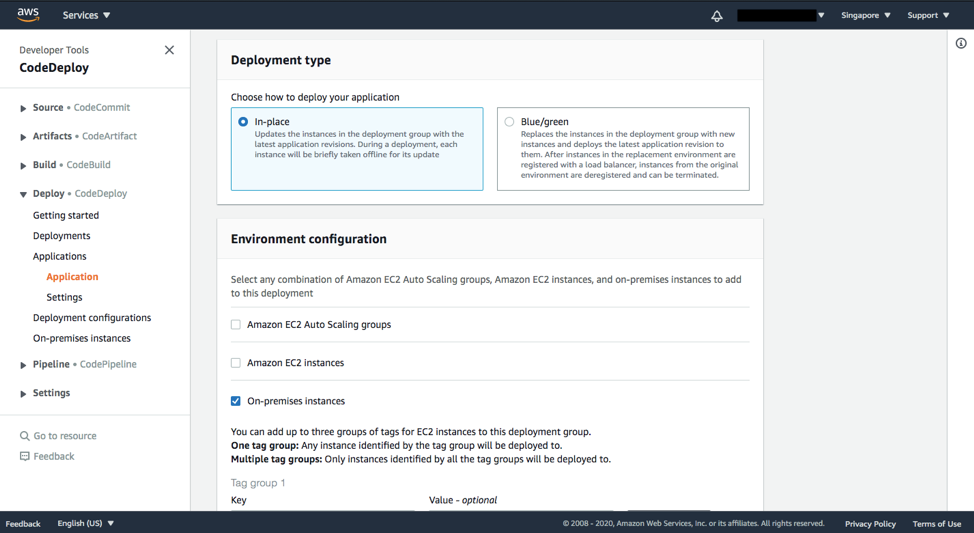
Task: Click the Environment configuration heading
Action: (x=309, y=239)
